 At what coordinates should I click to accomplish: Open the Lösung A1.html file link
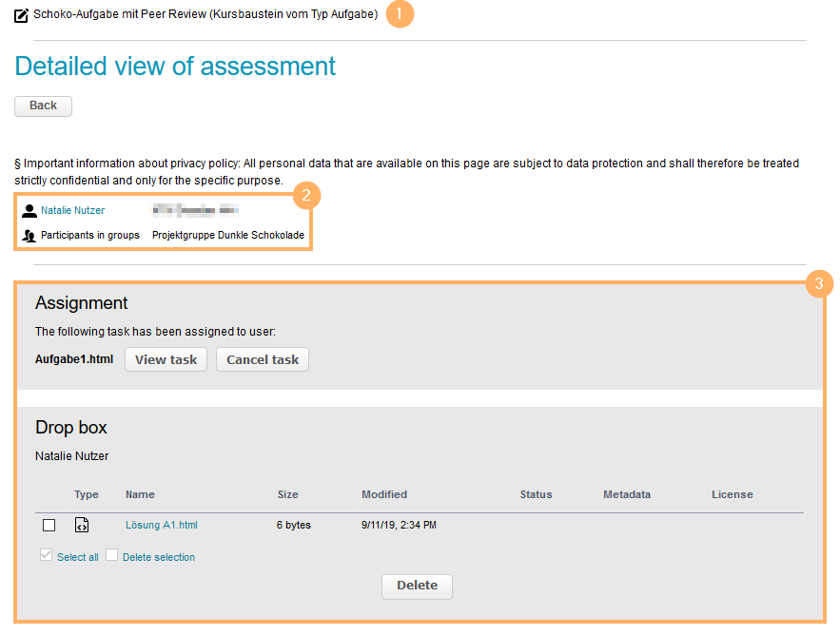162,525
